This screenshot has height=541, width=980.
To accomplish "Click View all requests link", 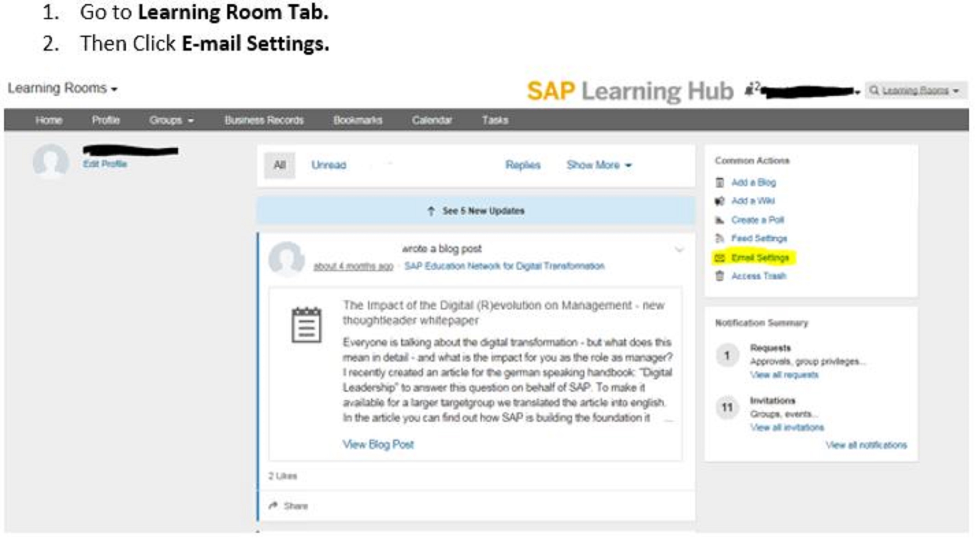I will 784,375.
